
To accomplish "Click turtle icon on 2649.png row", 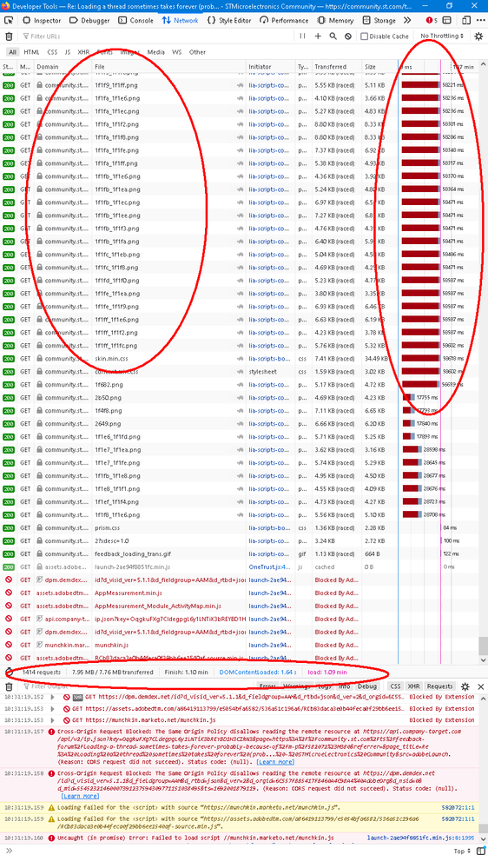I will click(241, 423).
